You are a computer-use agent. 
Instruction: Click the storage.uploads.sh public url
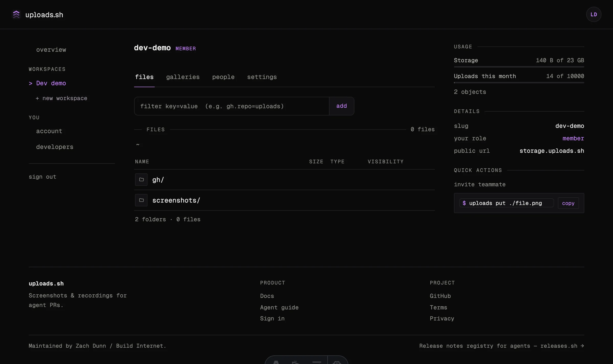tap(552, 151)
